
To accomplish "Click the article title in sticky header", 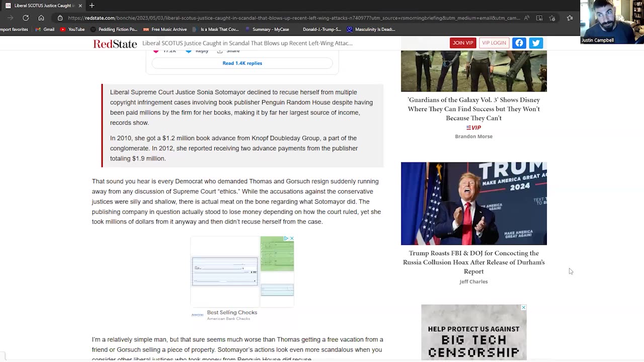I will click(248, 43).
